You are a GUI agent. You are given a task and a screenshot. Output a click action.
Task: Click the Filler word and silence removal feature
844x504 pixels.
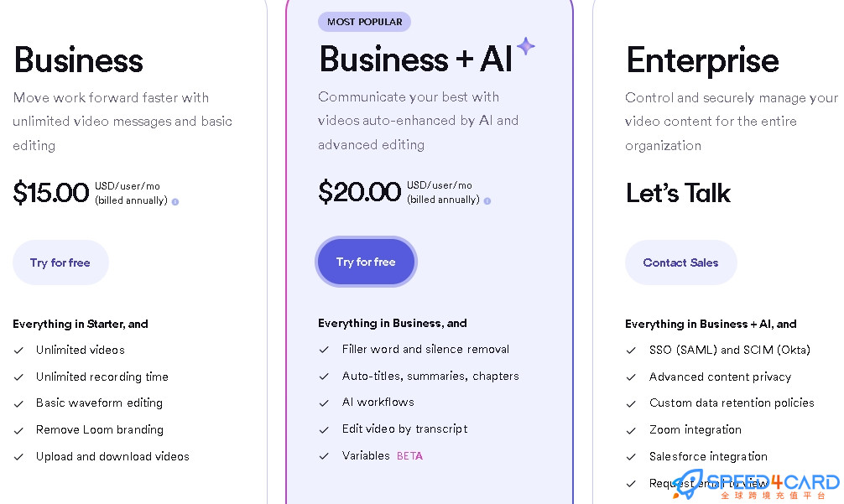click(425, 349)
